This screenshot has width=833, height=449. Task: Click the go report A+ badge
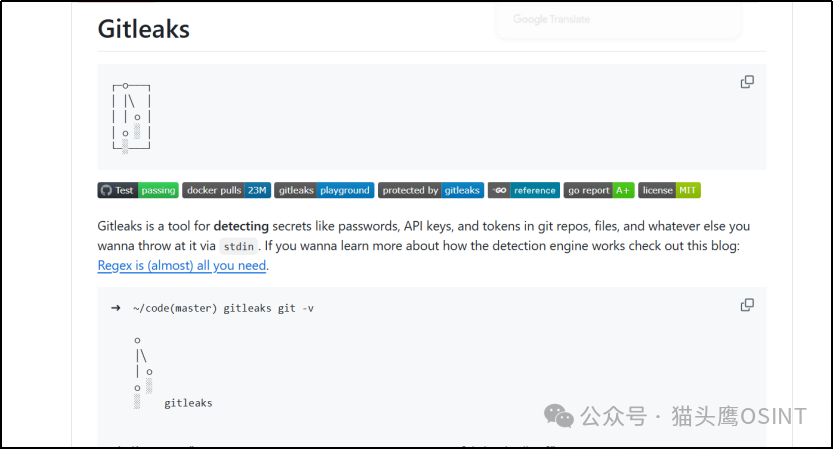coord(599,190)
